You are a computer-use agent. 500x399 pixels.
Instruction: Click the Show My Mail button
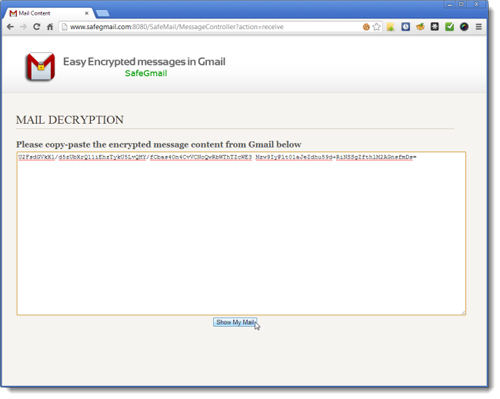(x=235, y=322)
